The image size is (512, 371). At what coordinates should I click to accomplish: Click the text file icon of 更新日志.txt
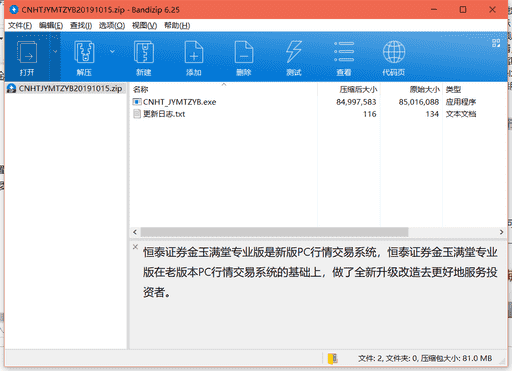[x=137, y=114]
